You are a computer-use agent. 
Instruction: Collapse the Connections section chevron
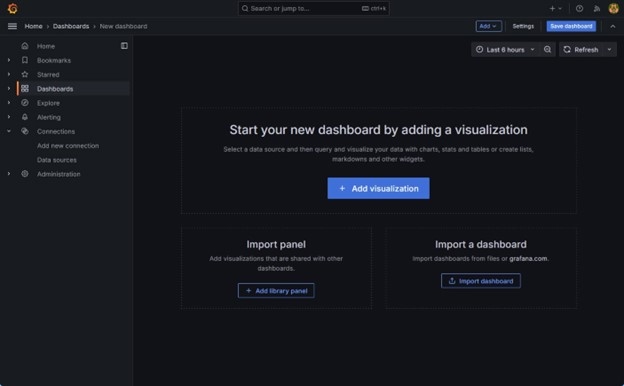[x=9, y=131]
